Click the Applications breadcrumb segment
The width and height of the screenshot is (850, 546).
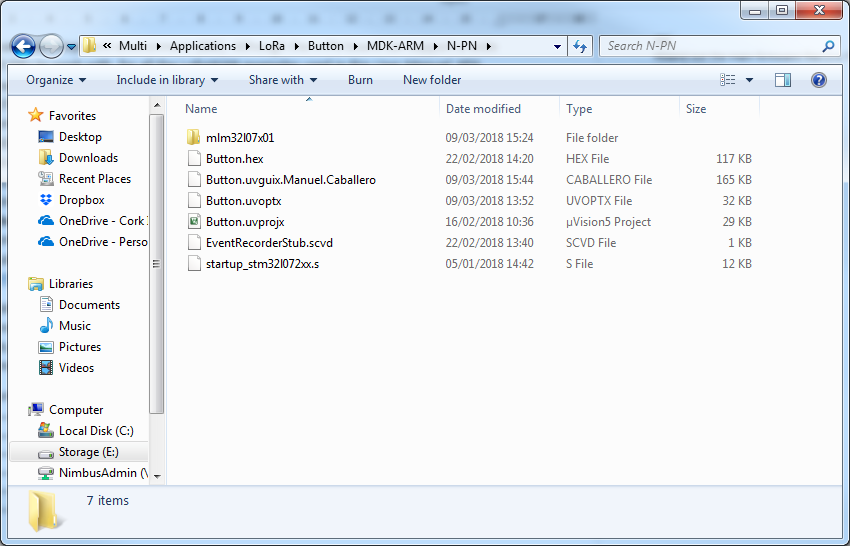coord(203,47)
